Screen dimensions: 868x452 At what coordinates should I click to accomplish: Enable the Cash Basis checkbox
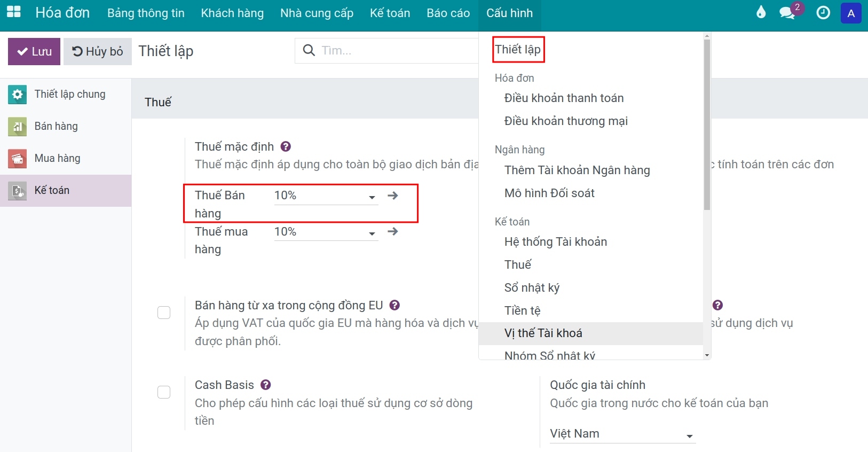tap(164, 392)
